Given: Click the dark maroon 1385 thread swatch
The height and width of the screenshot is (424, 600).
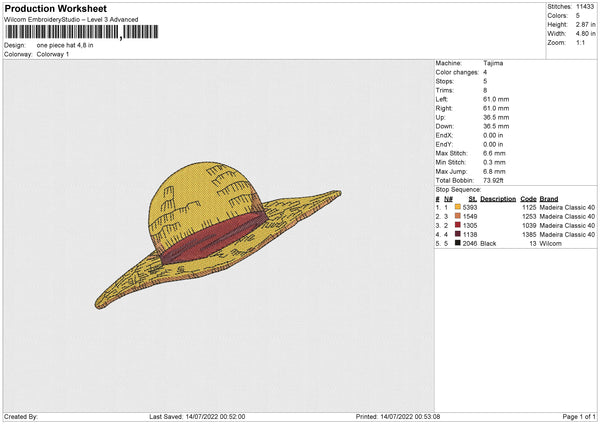Looking at the screenshot, I should click(x=457, y=234).
